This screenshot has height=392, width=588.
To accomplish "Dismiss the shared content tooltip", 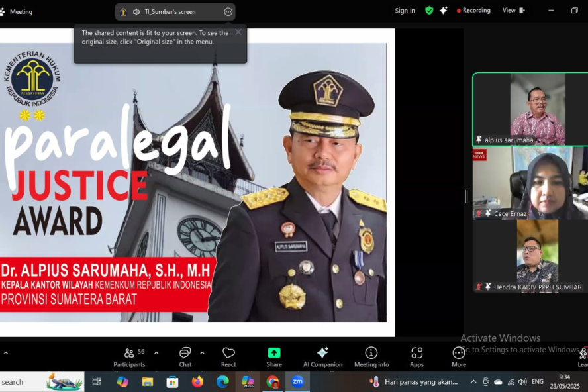I will pos(238,32).
